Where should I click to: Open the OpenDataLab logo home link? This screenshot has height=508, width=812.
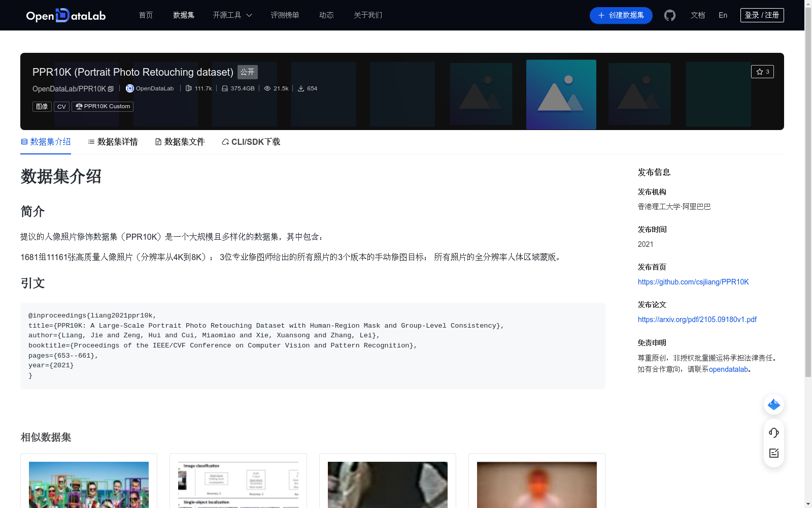pyautogui.click(x=66, y=15)
